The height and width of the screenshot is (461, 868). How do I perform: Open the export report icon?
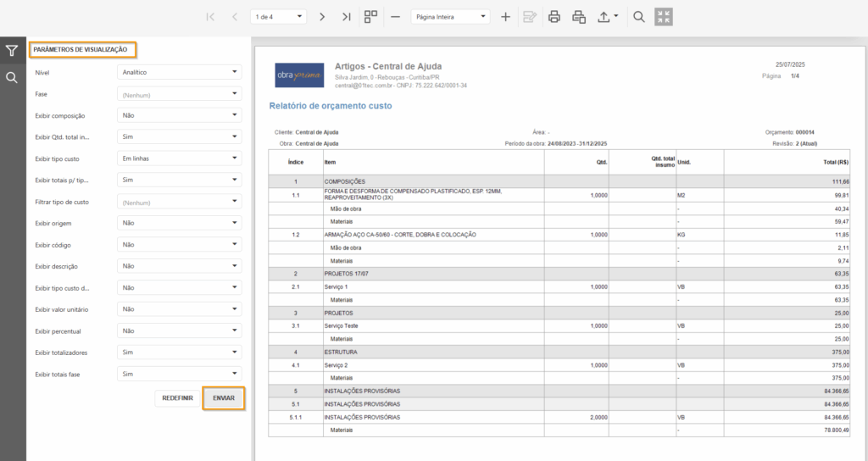coord(604,17)
